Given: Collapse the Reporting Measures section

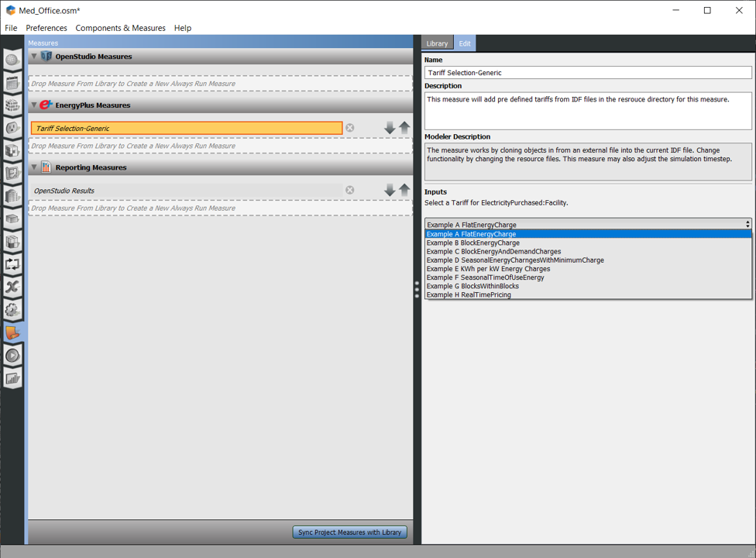Looking at the screenshot, I should coord(34,167).
